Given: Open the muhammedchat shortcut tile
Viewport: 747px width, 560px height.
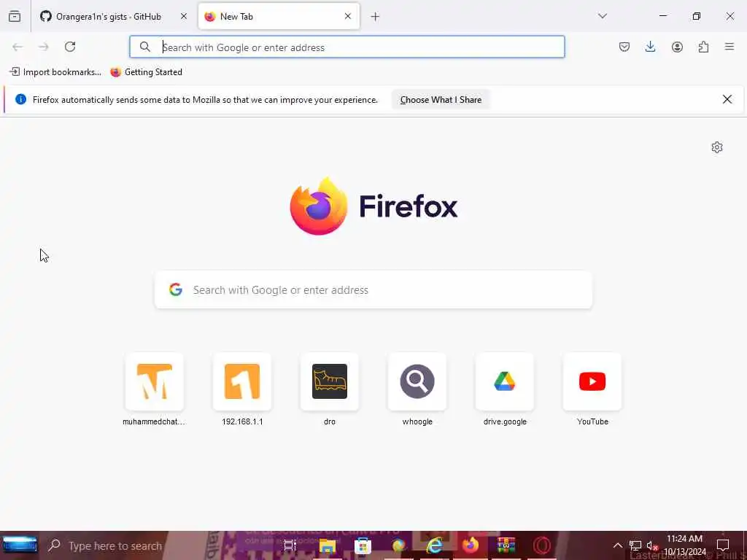Looking at the screenshot, I should [154, 381].
